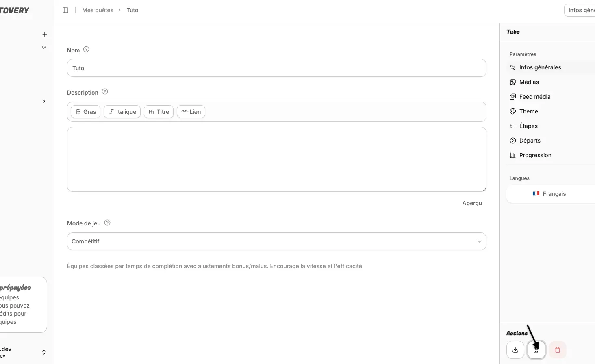Open the Thème settings

click(551, 111)
